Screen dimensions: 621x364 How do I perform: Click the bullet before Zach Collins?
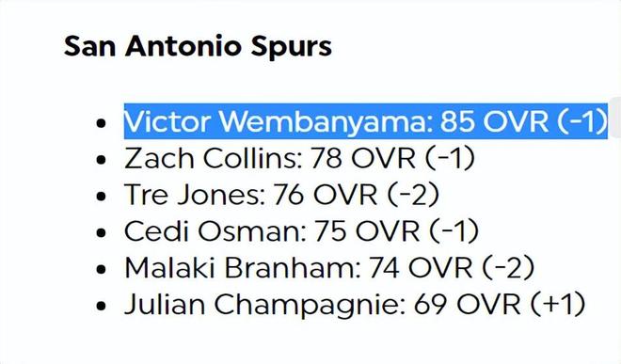(101, 160)
